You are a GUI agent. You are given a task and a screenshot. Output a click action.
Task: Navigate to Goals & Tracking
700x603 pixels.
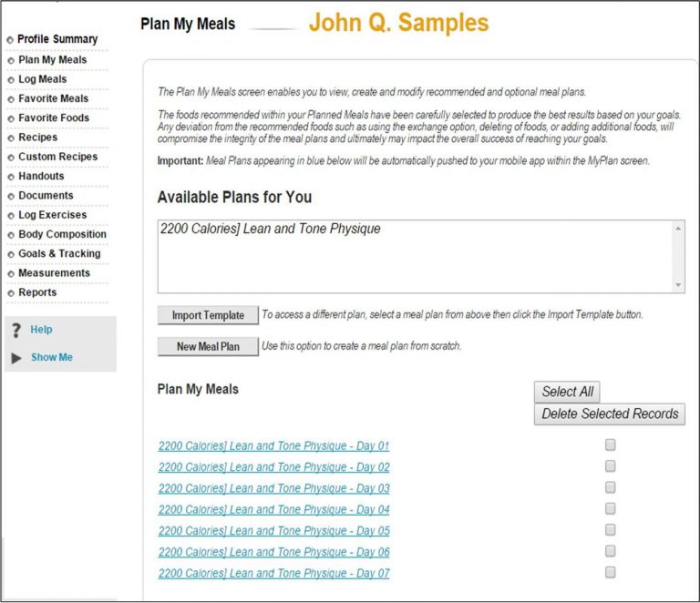pyautogui.click(x=59, y=254)
